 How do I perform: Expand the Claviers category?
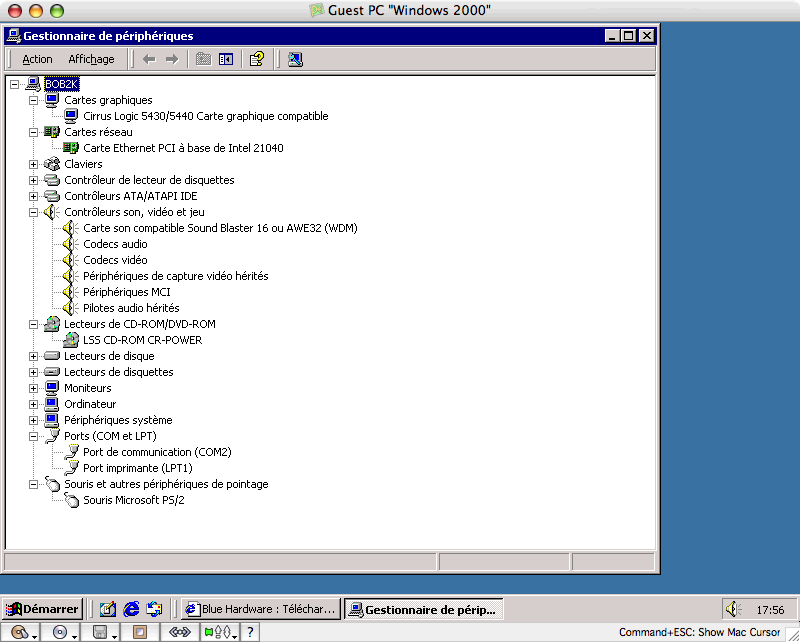pos(34,164)
